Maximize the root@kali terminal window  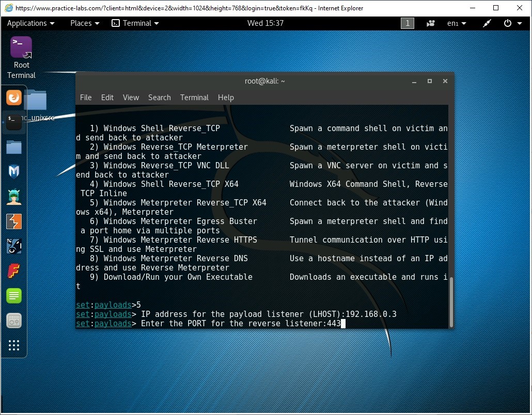[430, 81]
